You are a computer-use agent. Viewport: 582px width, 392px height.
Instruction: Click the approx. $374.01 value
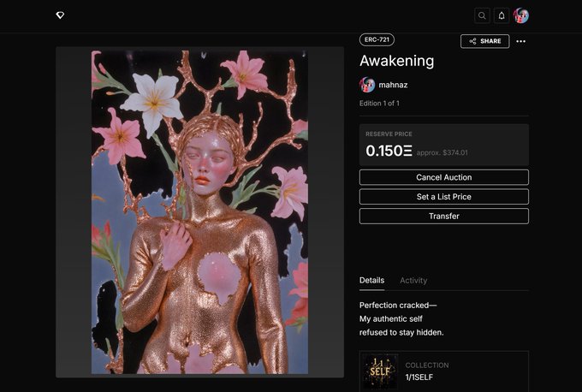(442, 152)
